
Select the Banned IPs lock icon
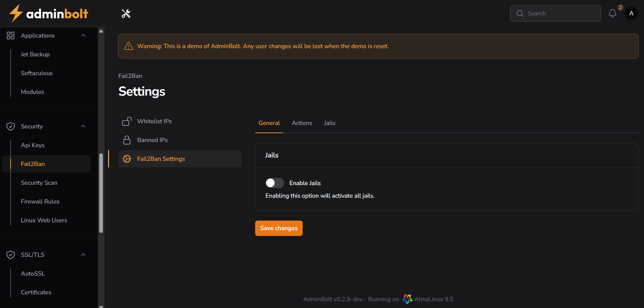click(127, 140)
